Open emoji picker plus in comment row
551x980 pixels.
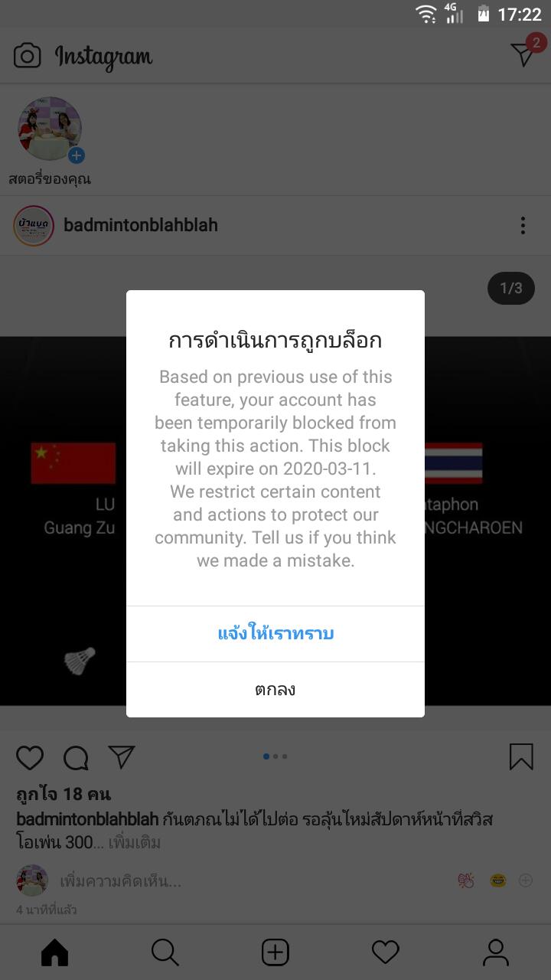[x=526, y=880]
